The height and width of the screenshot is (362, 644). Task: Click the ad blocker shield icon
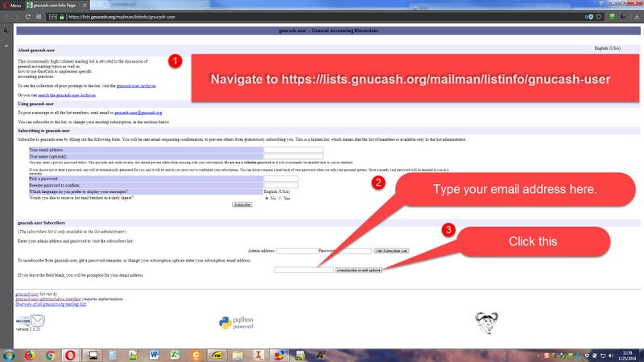pyautogui.click(x=589, y=17)
